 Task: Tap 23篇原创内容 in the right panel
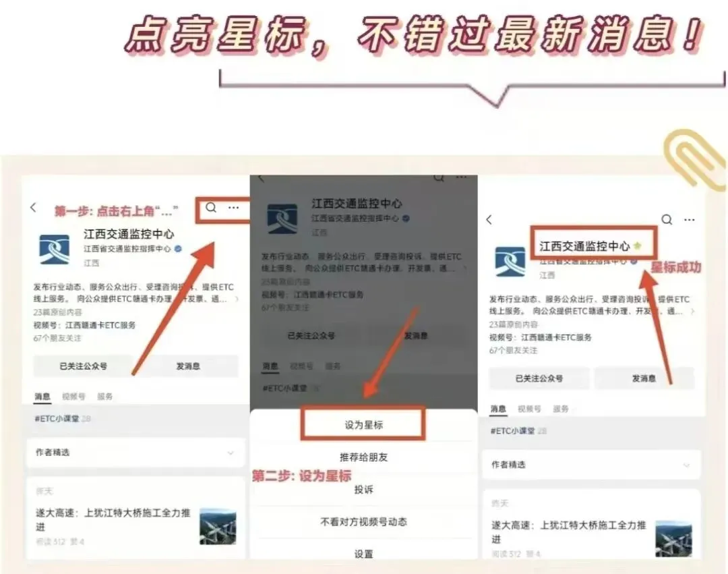pyautogui.click(x=514, y=324)
